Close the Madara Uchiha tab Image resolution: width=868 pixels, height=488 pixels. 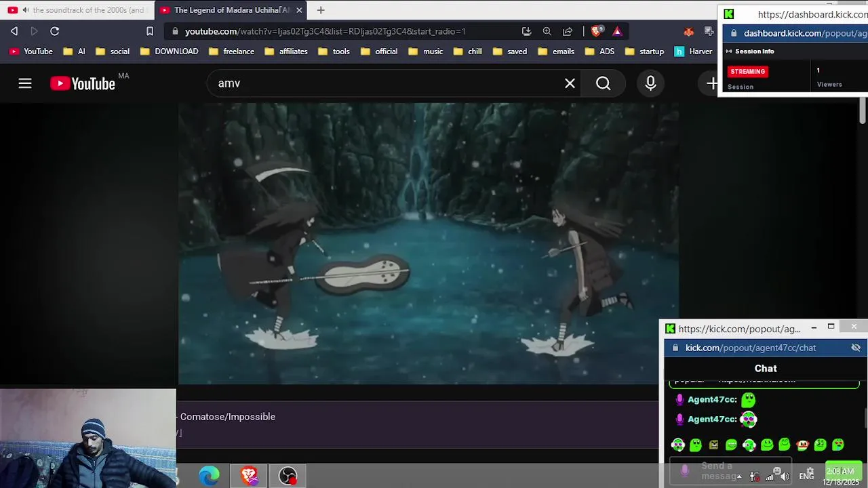click(299, 10)
